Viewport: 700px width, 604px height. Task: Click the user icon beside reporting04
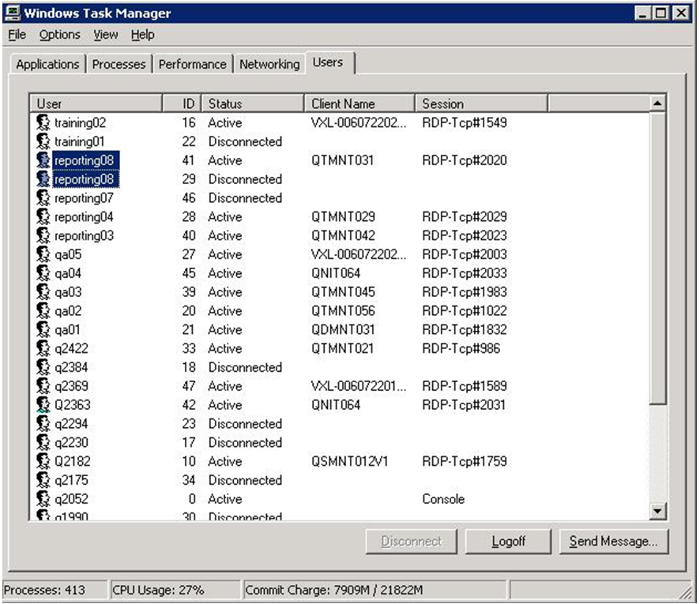43,217
